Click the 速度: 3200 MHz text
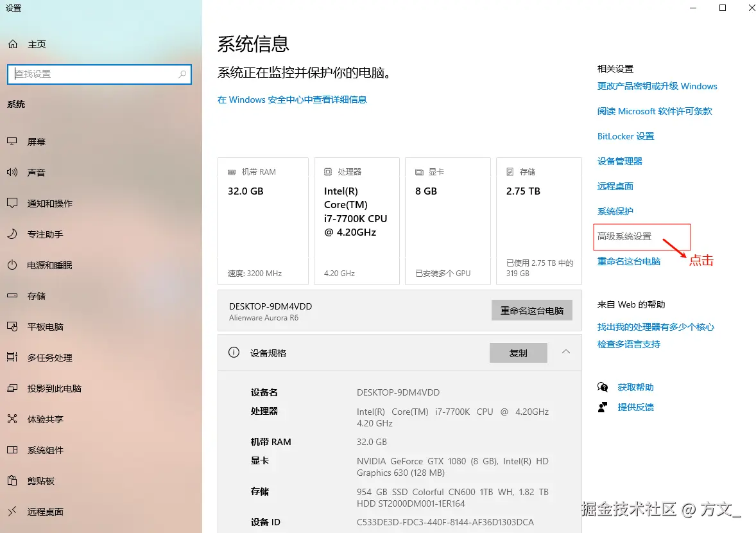This screenshot has height=533, width=756. coord(255,273)
